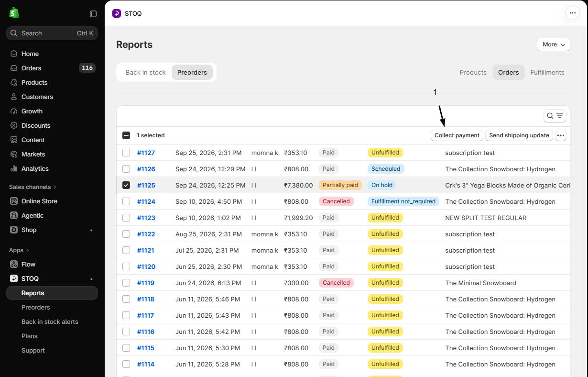
Task: Click the Collect payment button
Action: pos(457,135)
